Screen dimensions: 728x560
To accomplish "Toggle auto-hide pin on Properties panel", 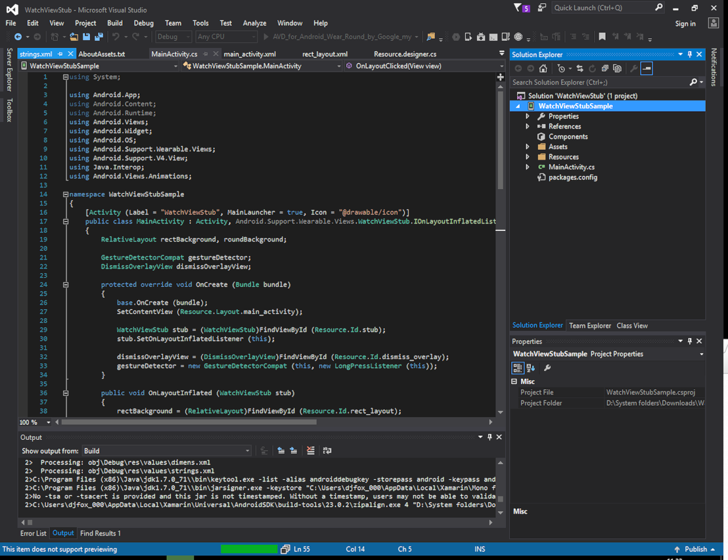I will 690,341.
